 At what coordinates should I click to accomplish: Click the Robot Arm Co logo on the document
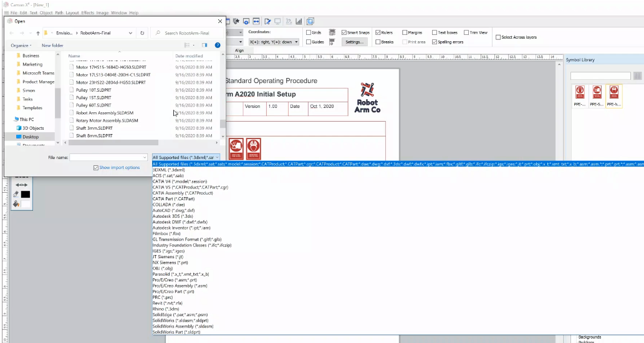[x=367, y=98]
